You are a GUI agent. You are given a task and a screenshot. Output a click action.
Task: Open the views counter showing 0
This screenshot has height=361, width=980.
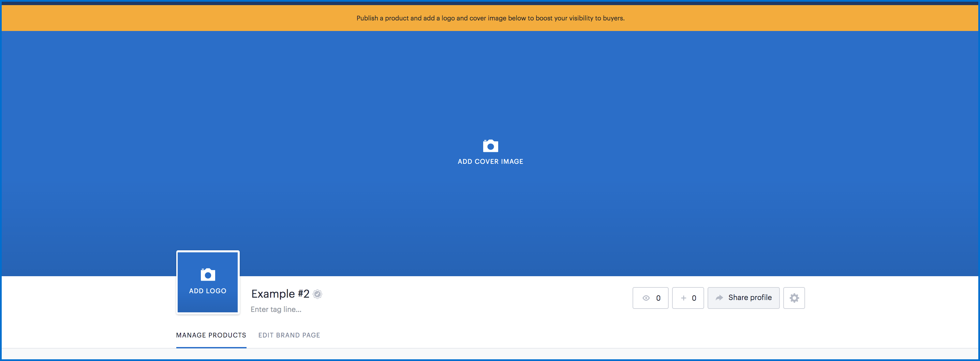coord(651,298)
